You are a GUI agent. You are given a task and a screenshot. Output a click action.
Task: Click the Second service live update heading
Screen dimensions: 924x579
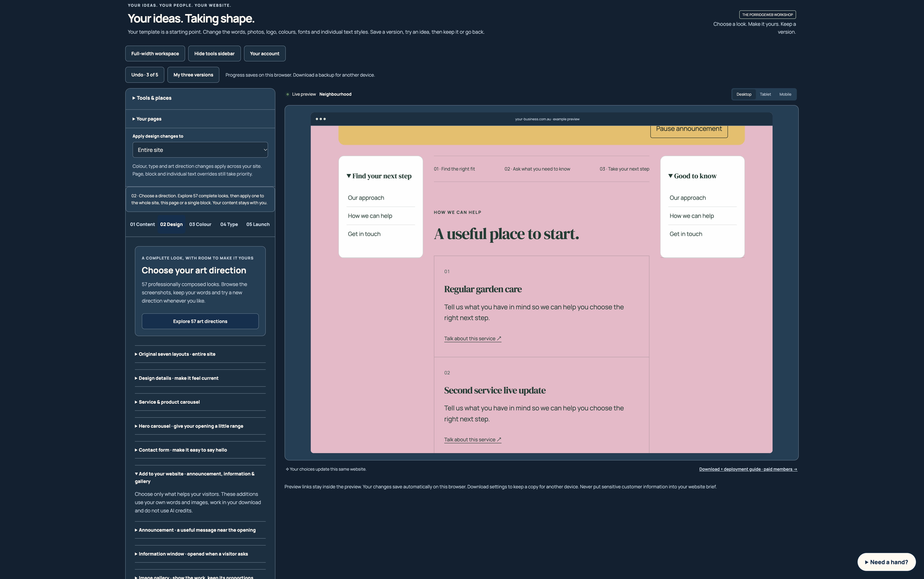point(495,390)
